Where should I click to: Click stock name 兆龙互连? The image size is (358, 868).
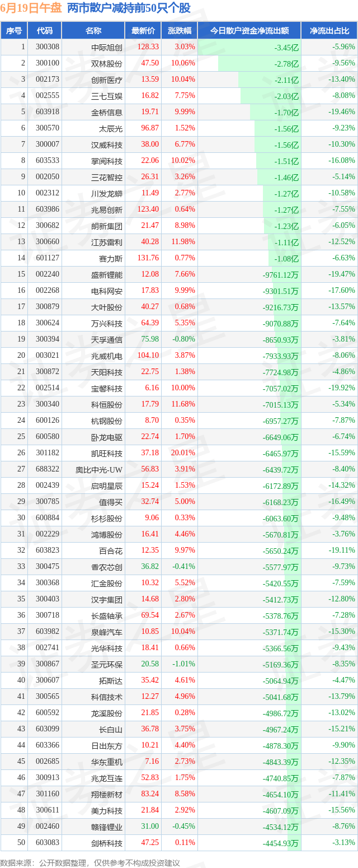[x=107, y=778]
